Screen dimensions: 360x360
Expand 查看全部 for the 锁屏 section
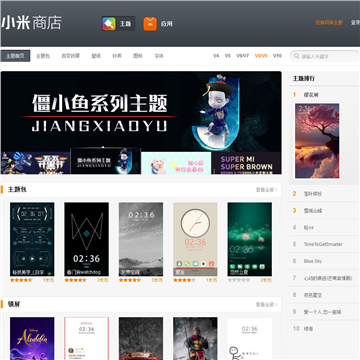click(266, 304)
